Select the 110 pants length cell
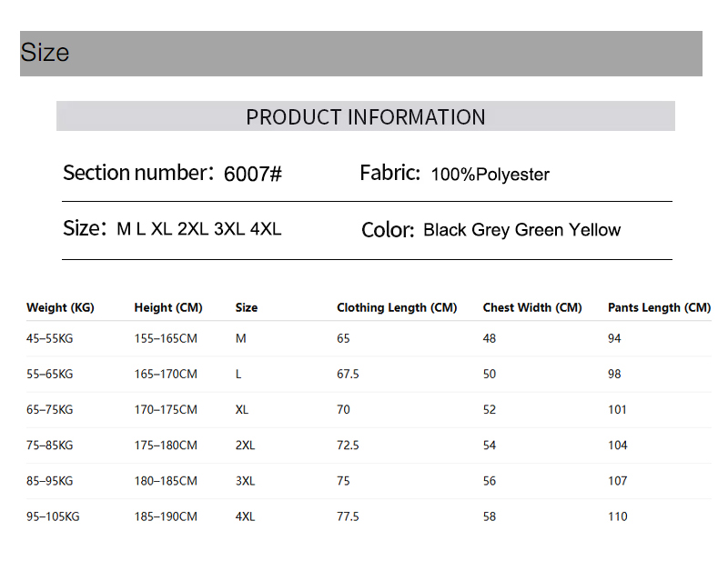This screenshot has height=571, width=728. click(618, 516)
